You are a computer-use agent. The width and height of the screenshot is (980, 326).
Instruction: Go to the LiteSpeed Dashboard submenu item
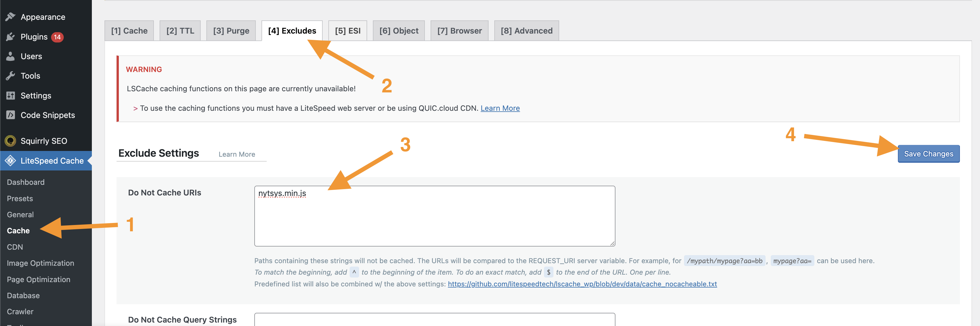(26, 182)
